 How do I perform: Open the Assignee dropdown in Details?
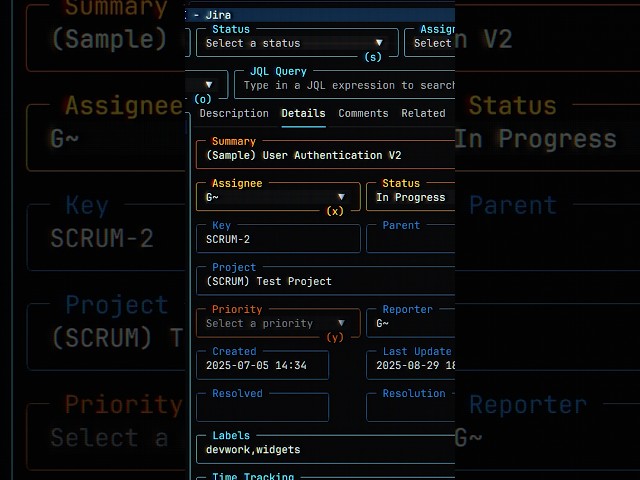(x=278, y=197)
